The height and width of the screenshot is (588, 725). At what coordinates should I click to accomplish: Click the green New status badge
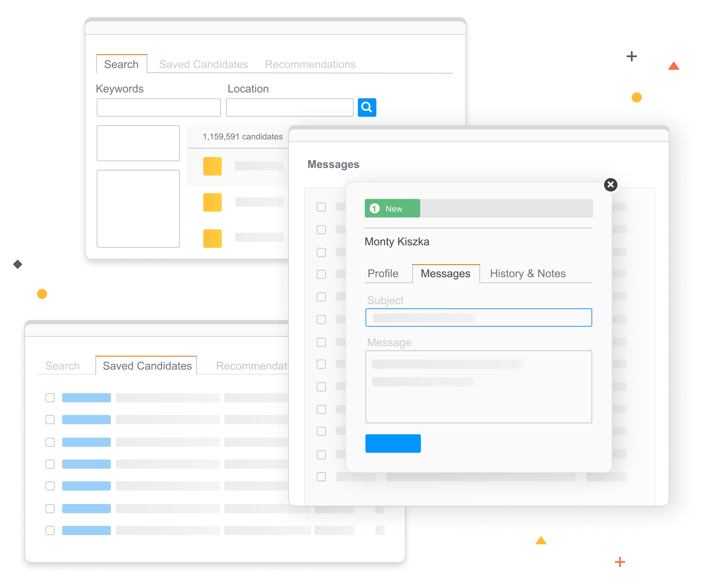(x=392, y=208)
